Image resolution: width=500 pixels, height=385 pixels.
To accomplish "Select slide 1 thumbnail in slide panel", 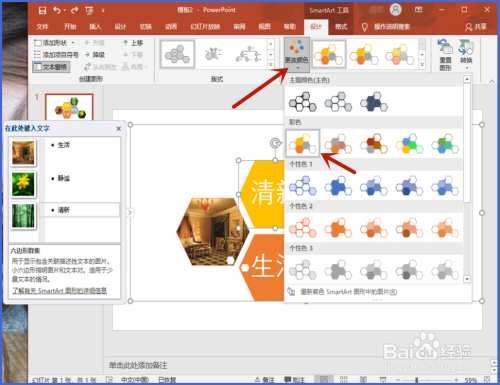I will tap(69, 107).
